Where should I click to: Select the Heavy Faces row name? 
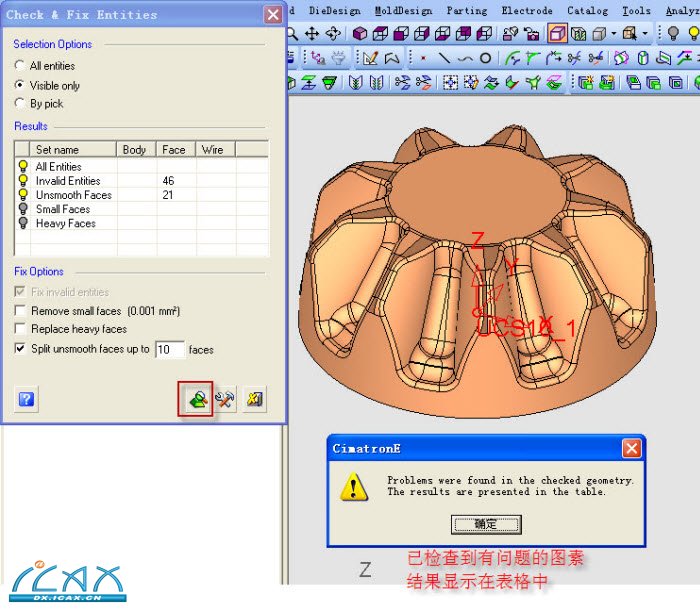click(x=66, y=223)
